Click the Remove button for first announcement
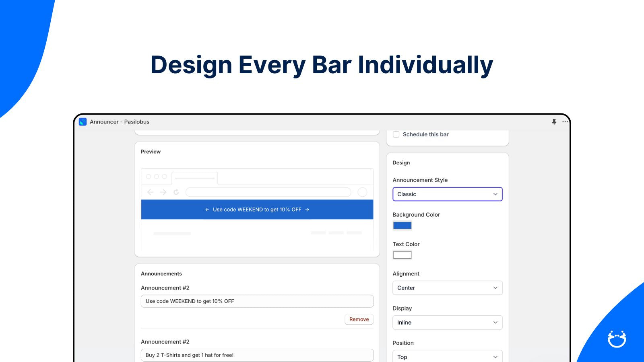644x362 pixels. click(359, 319)
